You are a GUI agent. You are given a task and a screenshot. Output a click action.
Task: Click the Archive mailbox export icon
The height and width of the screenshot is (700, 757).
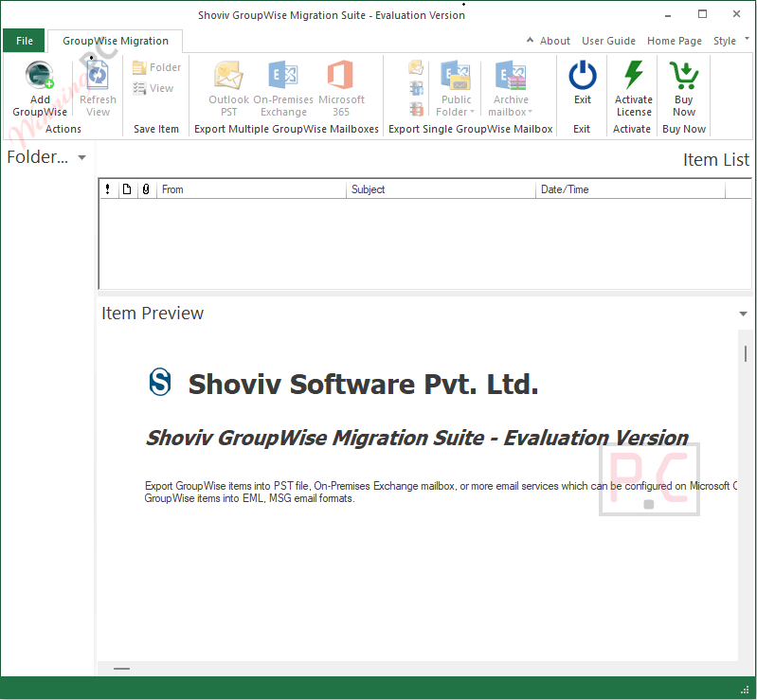click(x=511, y=76)
